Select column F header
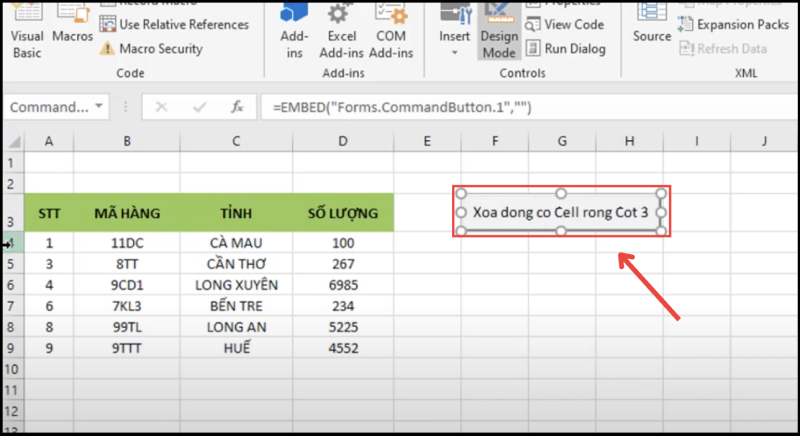Screen dimensions: 800x436 pyautogui.click(x=495, y=141)
